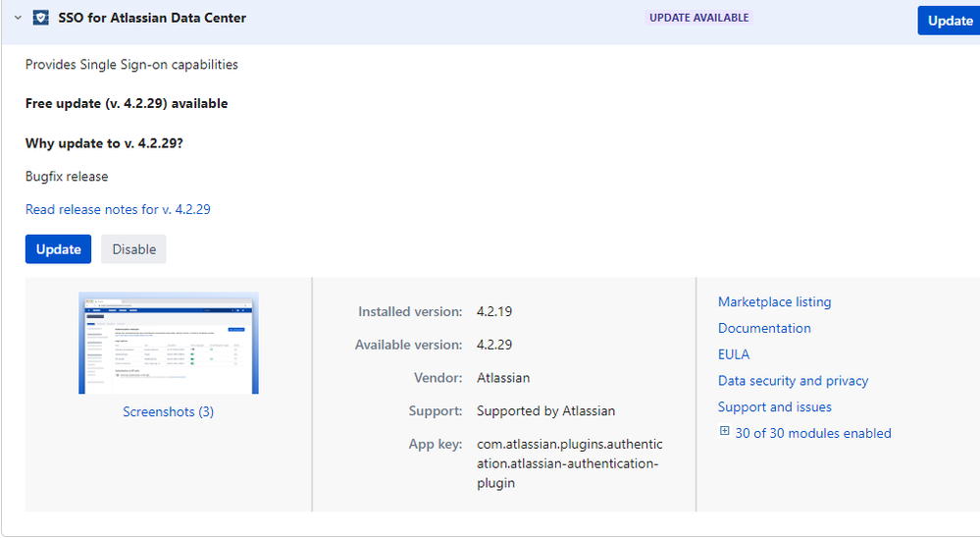The image size is (980, 538).
Task: Open the Marketplace listing link
Action: coord(774,302)
